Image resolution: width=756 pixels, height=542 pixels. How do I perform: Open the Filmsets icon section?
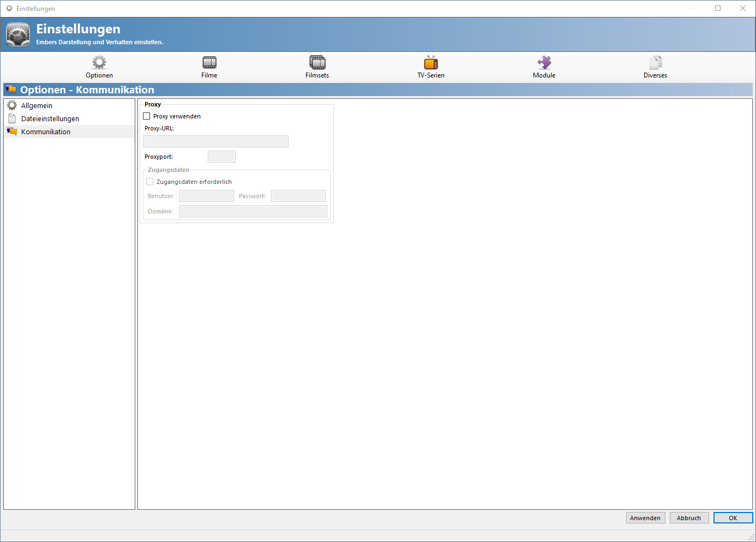tap(317, 62)
